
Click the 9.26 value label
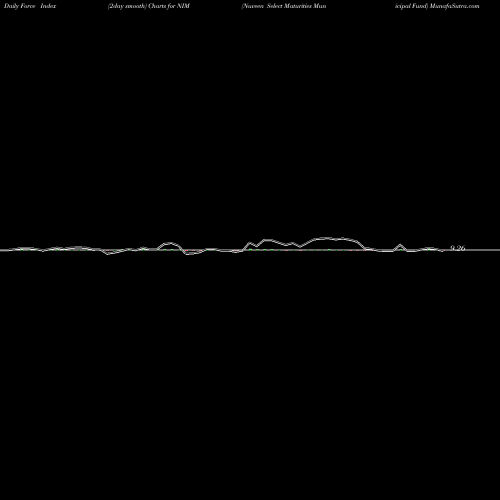pos(458,248)
